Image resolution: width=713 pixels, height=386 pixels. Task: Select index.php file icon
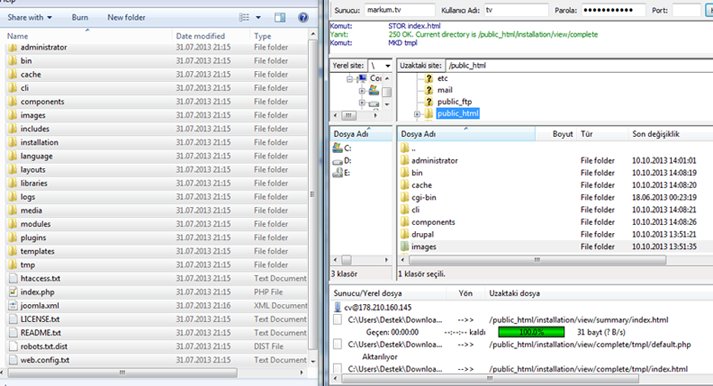13,292
